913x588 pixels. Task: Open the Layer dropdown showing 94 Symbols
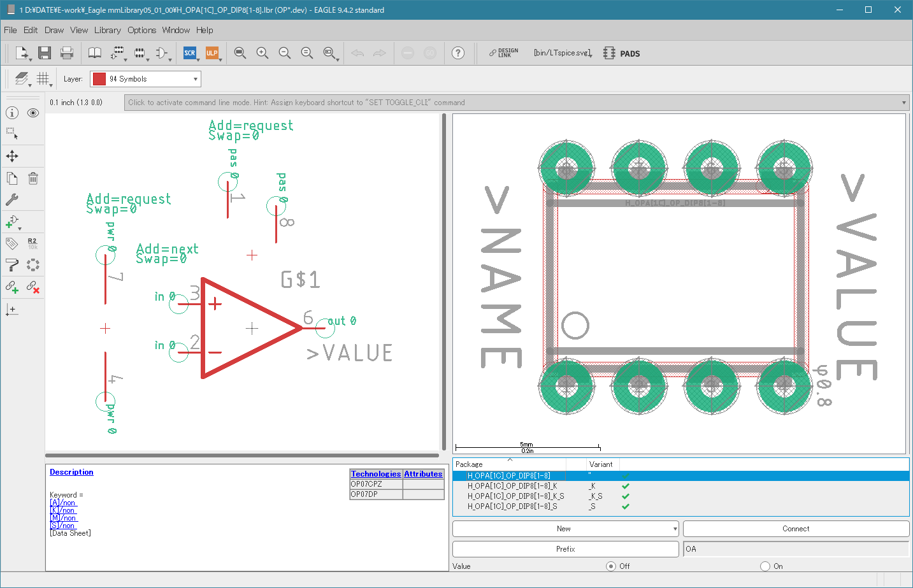pyautogui.click(x=145, y=79)
